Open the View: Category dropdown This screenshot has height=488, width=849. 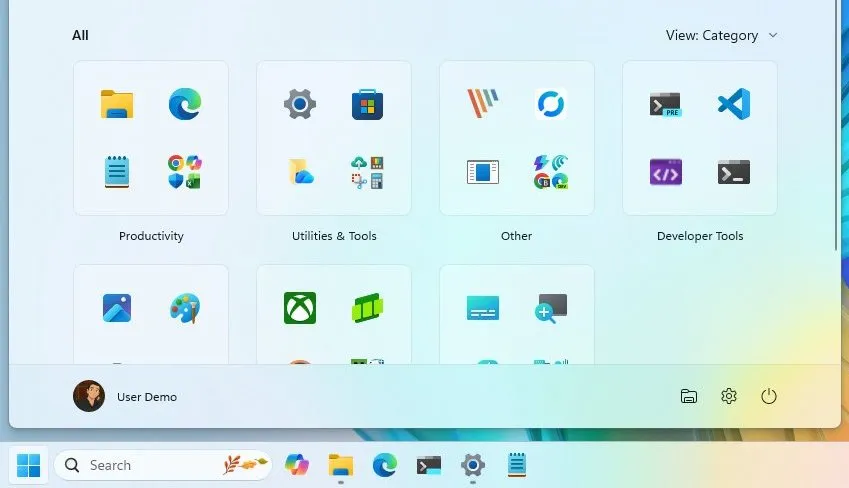(x=721, y=35)
